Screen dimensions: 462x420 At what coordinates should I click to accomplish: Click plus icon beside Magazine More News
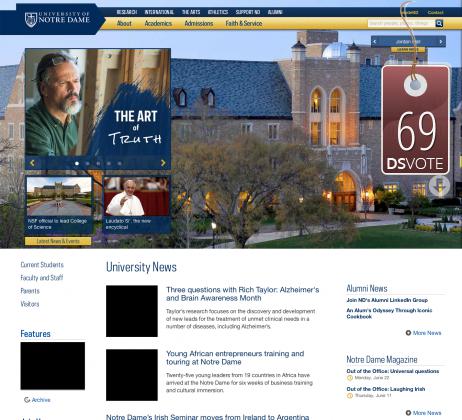click(x=408, y=413)
